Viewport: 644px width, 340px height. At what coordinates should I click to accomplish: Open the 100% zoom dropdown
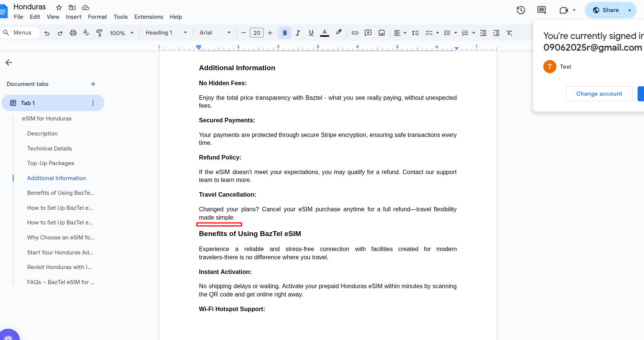click(x=121, y=33)
